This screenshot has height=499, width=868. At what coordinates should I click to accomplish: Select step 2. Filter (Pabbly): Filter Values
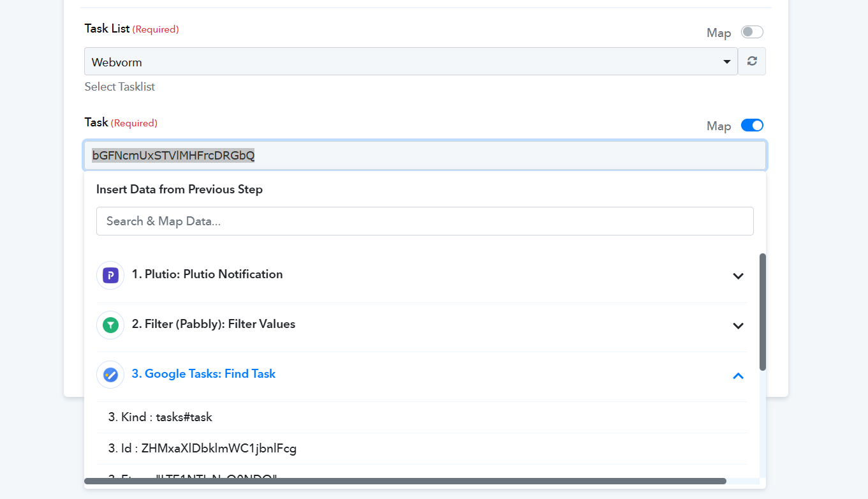(x=214, y=324)
